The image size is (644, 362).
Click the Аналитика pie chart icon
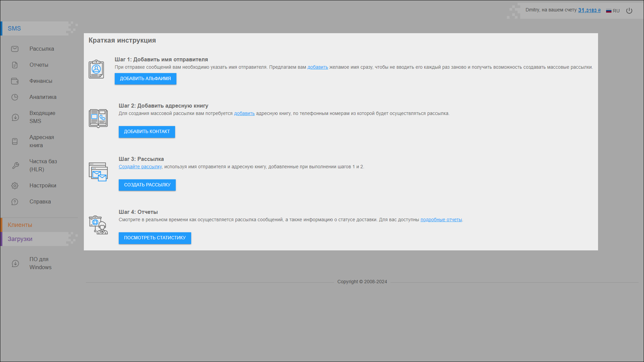(15, 97)
